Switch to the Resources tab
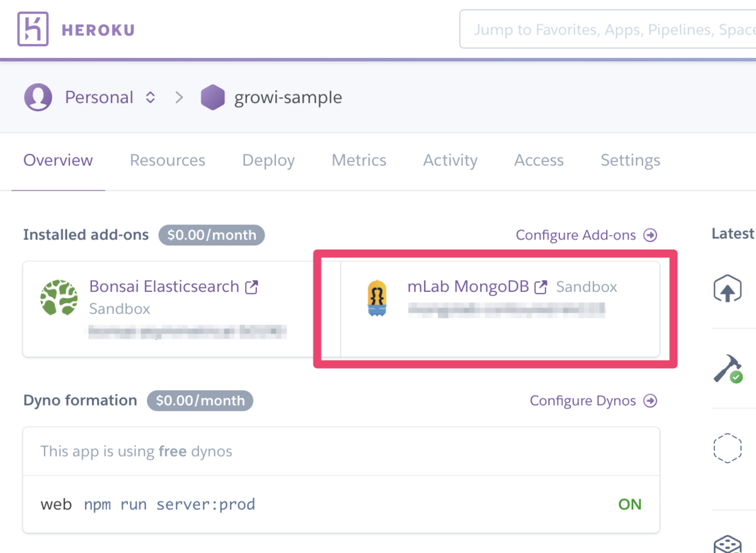The image size is (756, 553). pos(168,160)
